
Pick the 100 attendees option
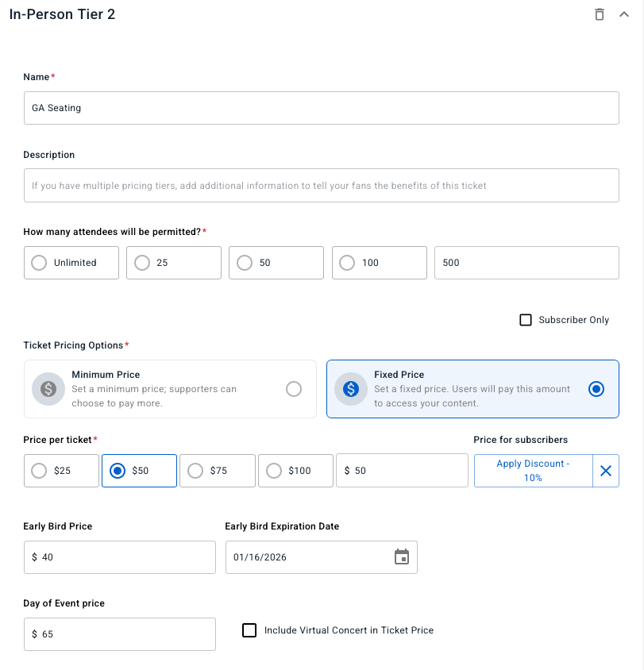tap(347, 263)
